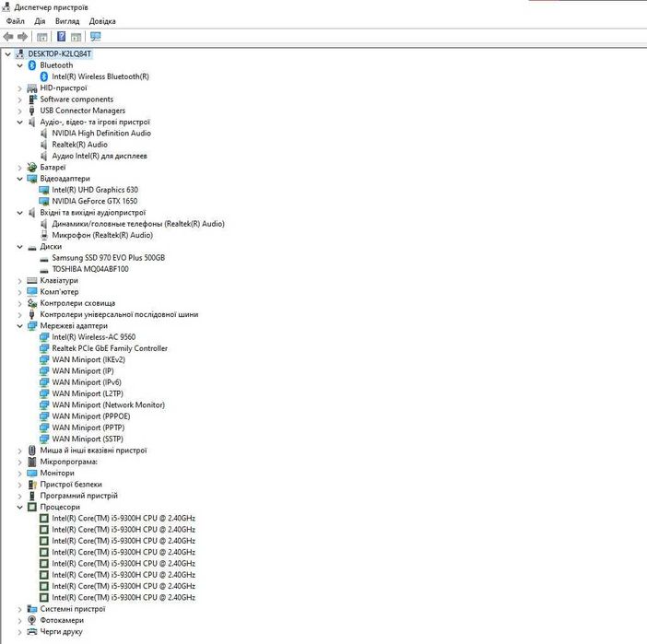This screenshot has height=644, width=647.
Task: Select the first Intel Core i5-9300H processor entry
Action: pyautogui.click(x=124, y=518)
